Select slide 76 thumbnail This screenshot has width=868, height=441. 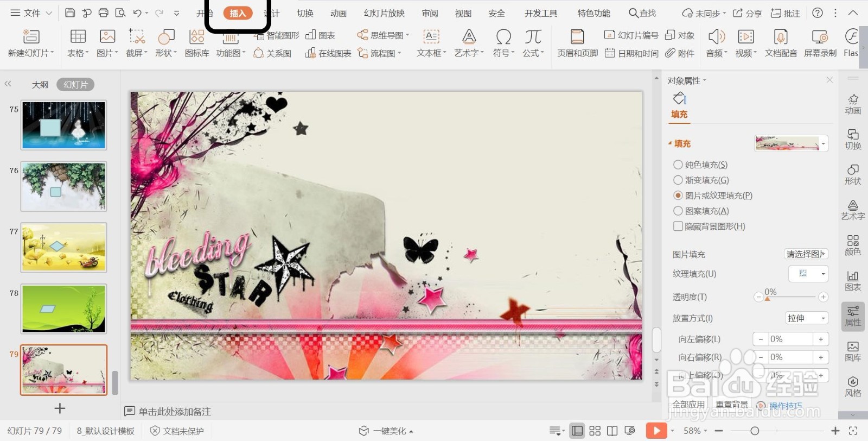(64, 186)
